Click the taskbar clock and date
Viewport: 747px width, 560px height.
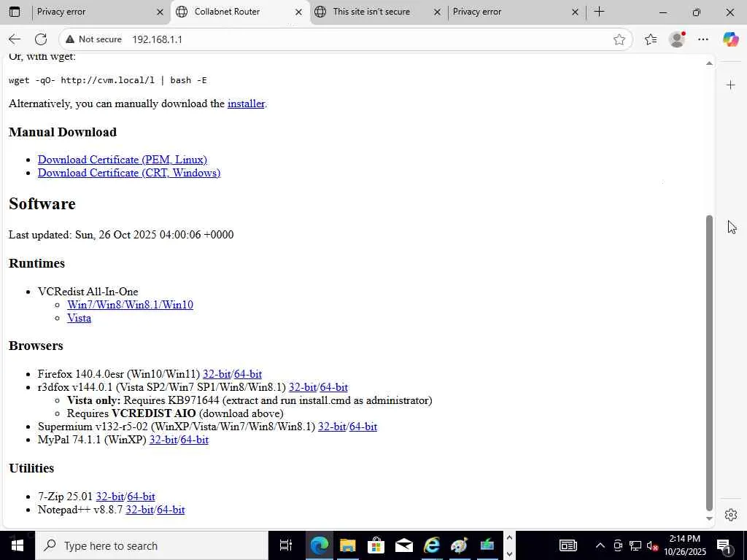click(x=684, y=545)
